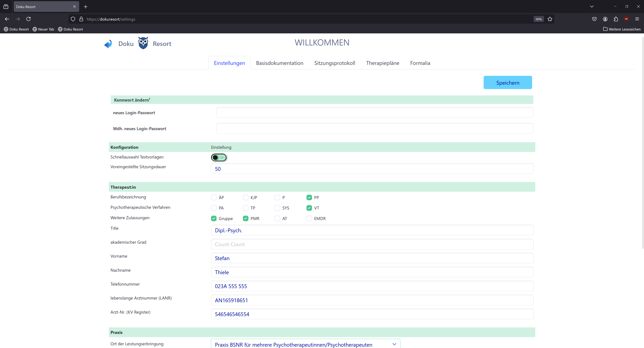Check the KJP Berufsbezeichnung checkbox
The width and height of the screenshot is (644, 348).
coord(245,198)
